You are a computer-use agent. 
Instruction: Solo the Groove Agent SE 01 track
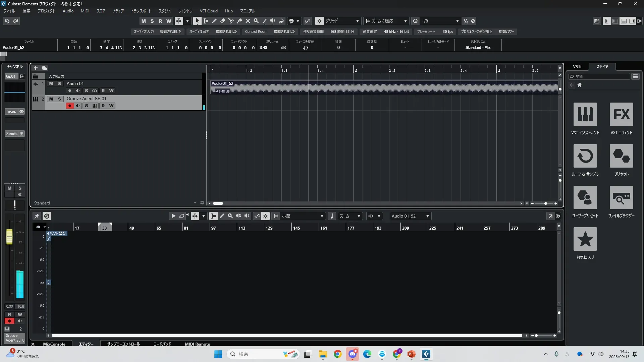click(x=59, y=99)
